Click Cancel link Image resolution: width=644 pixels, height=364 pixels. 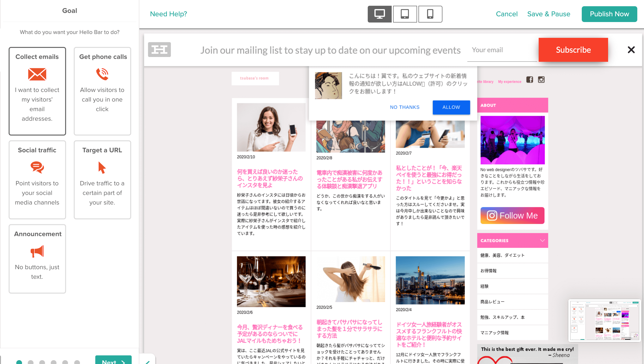point(507,14)
